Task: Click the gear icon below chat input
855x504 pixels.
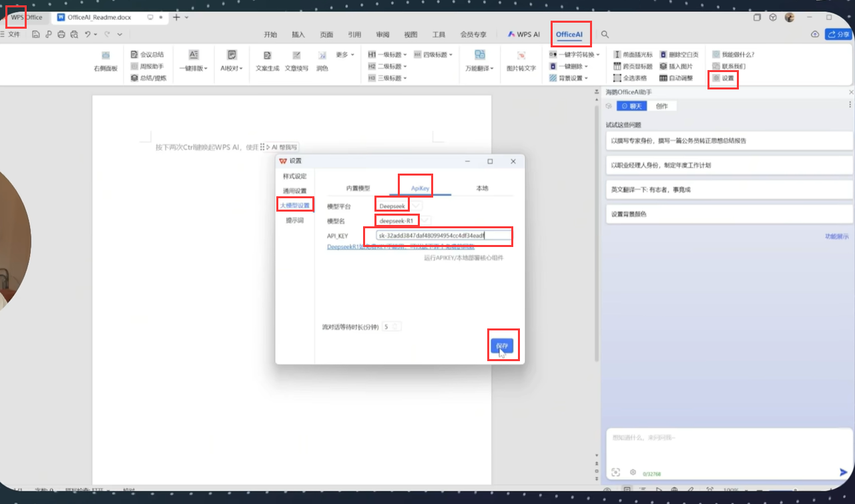Action: click(x=633, y=472)
